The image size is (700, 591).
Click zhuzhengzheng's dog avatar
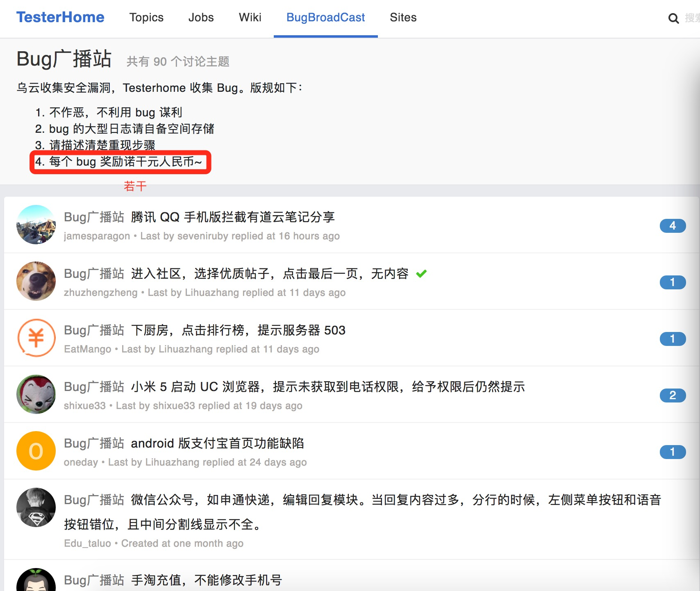click(36, 281)
